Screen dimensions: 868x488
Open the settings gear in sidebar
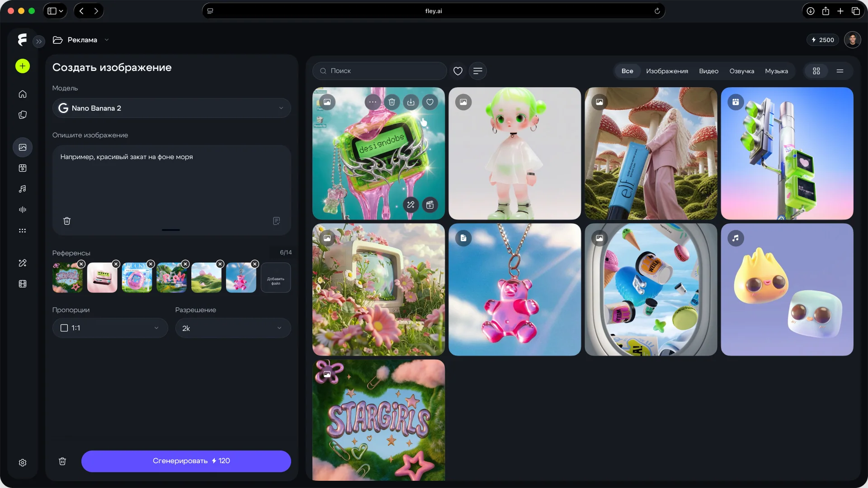[23, 463]
